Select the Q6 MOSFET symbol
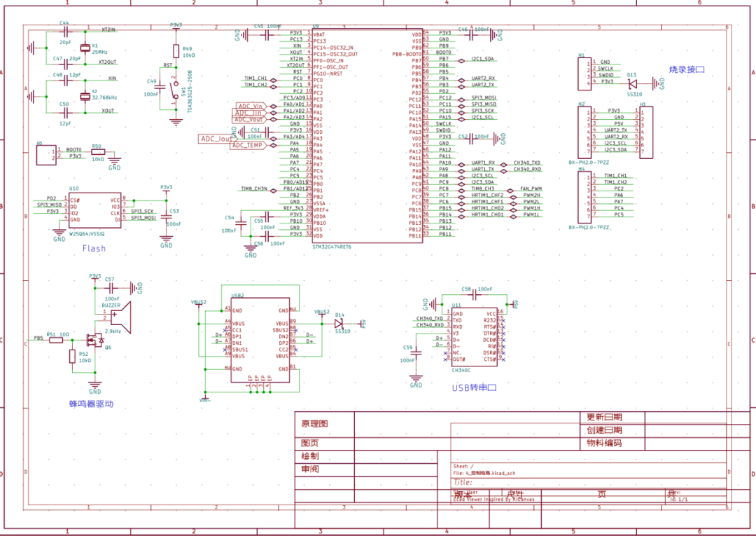756x536 pixels. pos(95,340)
